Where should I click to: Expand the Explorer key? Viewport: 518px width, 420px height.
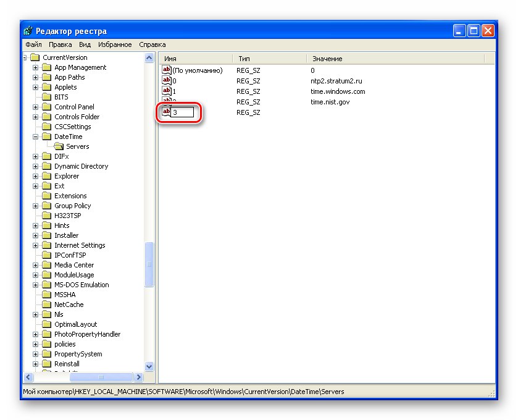(x=35, y=177)
